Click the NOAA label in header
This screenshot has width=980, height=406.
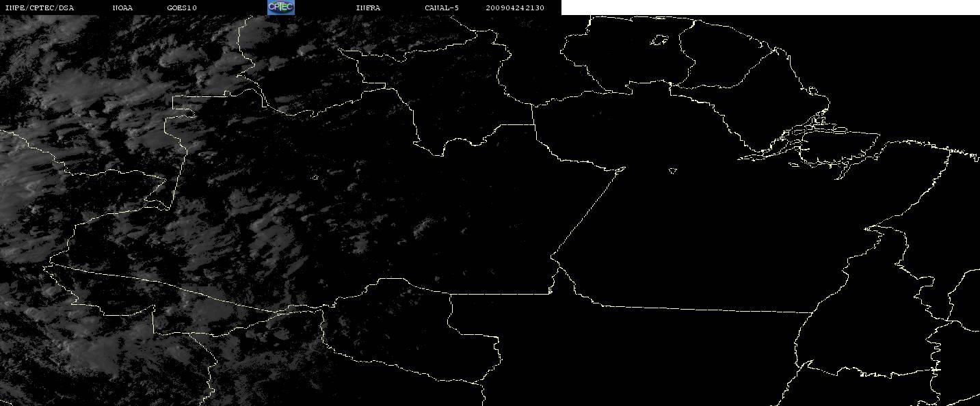pos(122,8)
